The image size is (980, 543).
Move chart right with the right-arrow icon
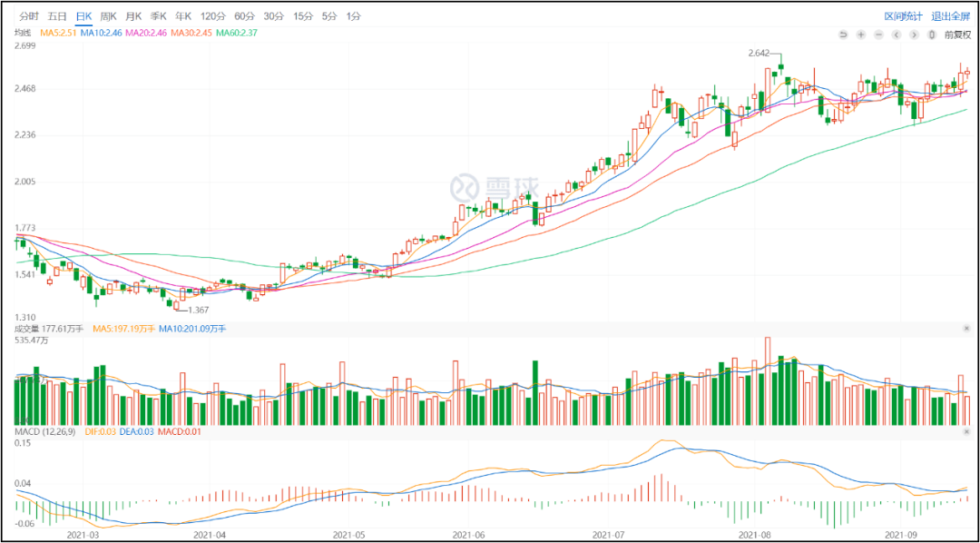coord(914,35)
